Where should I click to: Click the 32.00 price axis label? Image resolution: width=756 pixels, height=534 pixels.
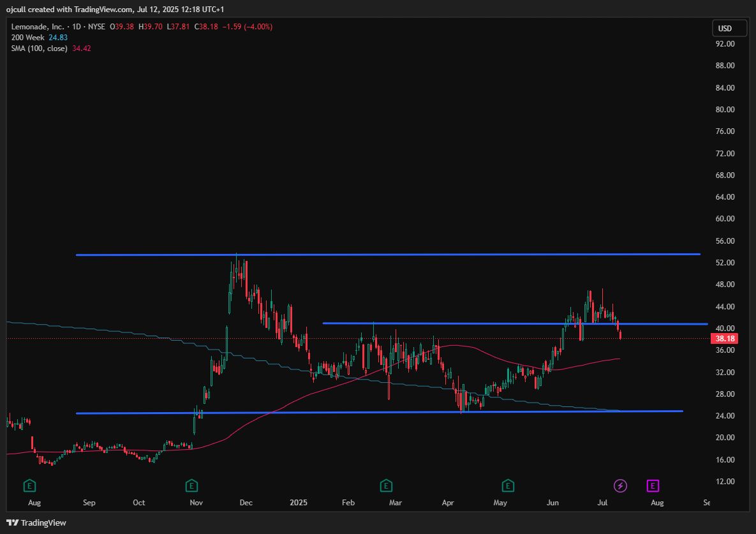tap(725, 372)
